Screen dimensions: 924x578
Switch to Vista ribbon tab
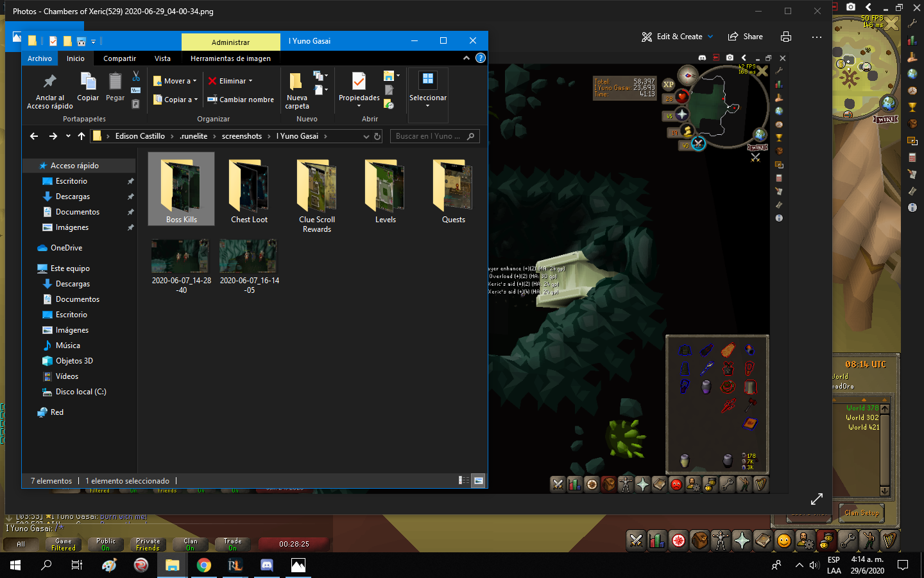tap(163, 58)
